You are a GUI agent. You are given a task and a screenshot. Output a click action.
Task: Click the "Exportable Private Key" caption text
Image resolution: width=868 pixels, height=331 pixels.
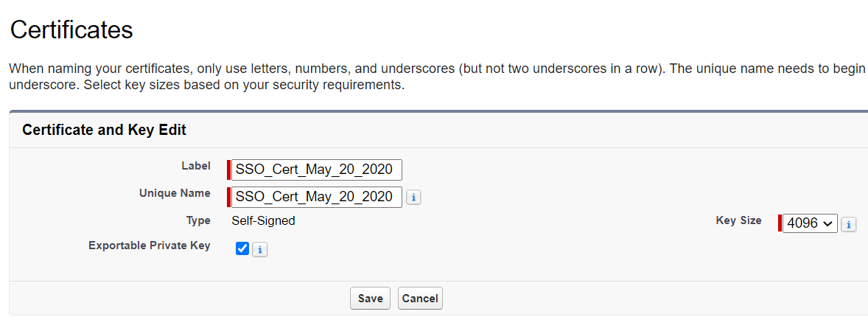150,245
